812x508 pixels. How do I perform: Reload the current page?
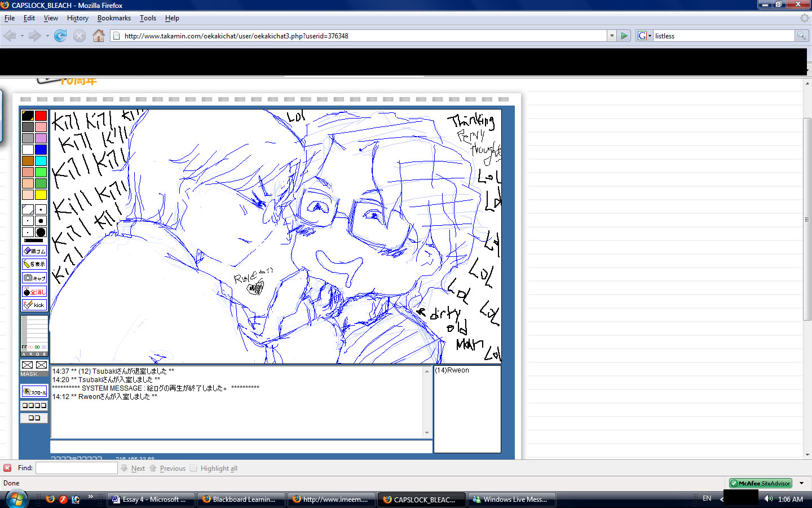coord(60,36)
